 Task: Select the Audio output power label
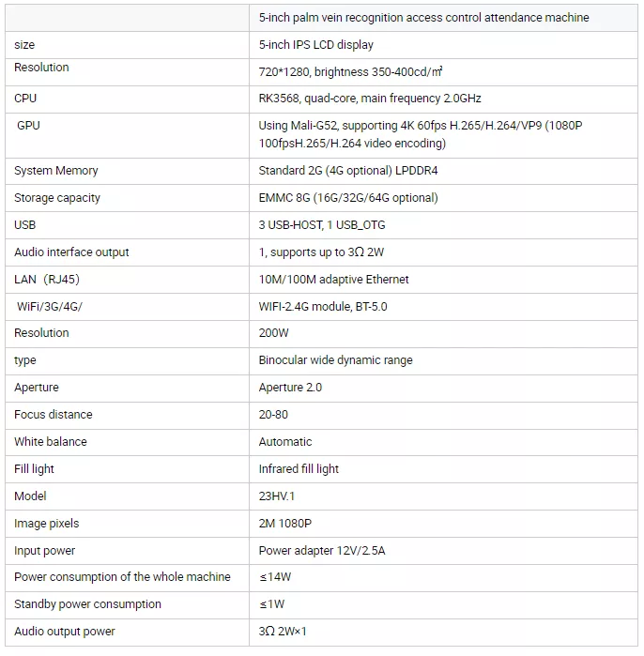point(65,632)
